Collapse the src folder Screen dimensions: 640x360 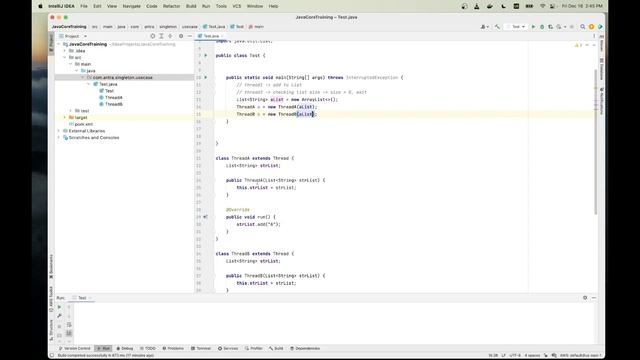pyautogui.click(x=64, y=57)
